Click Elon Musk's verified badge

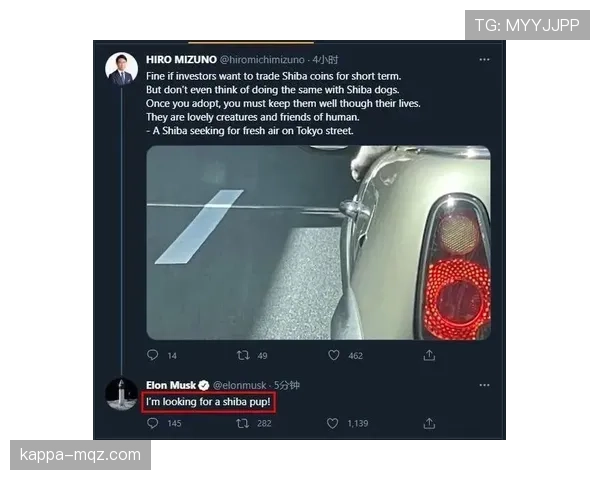coord(204,385)
